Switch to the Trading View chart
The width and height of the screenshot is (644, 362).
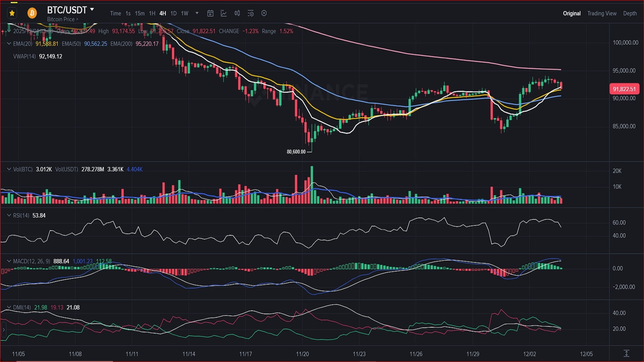tap(602, 13)
